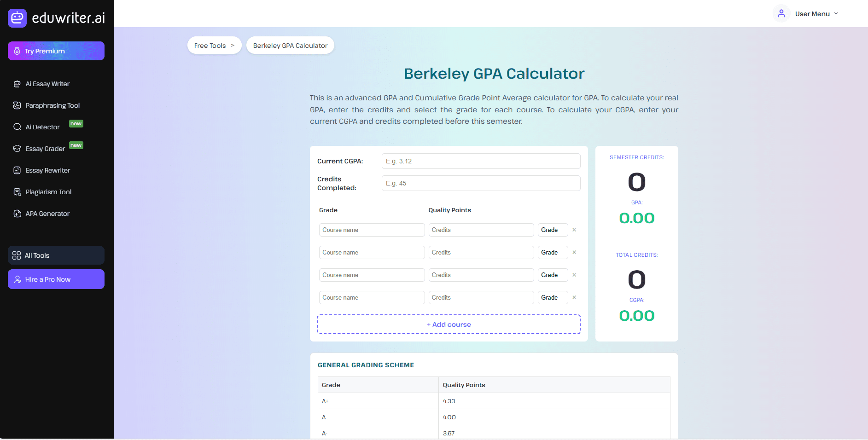Open the first course Grade dropdown
868x440 pixels.
click(553, 230)
